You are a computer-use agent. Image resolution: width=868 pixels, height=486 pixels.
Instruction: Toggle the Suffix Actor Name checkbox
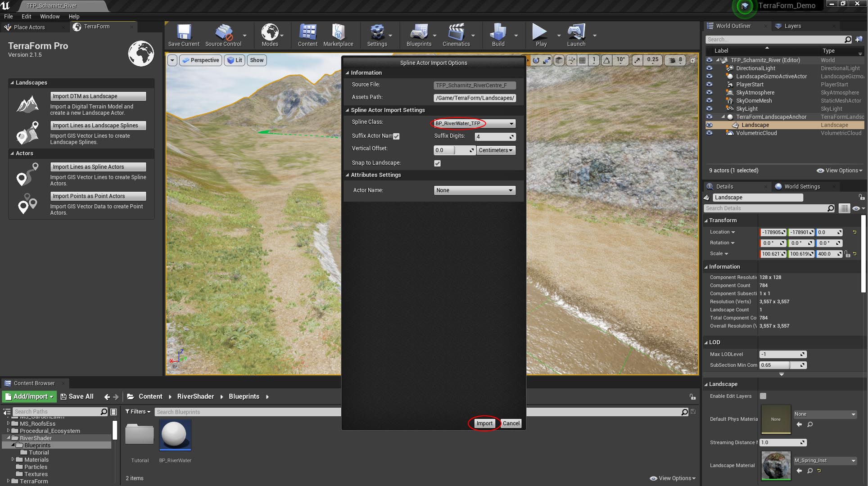(396, 136)
